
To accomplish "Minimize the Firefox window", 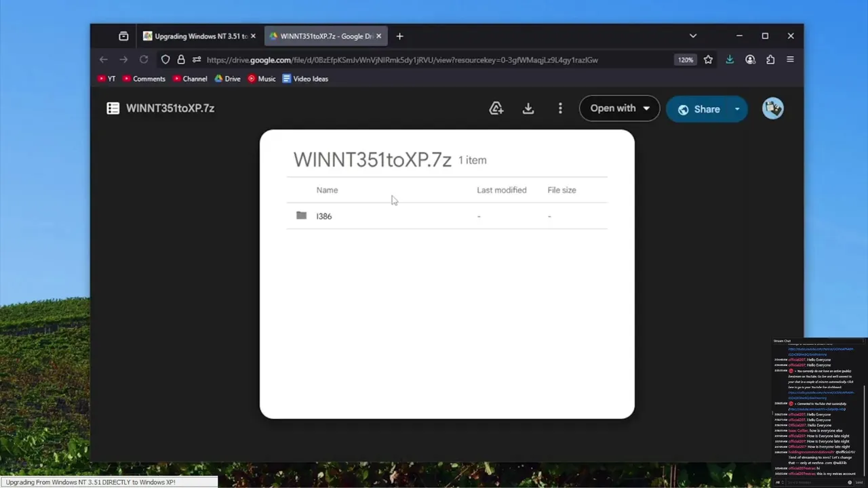I will click(x=739, y=36).
